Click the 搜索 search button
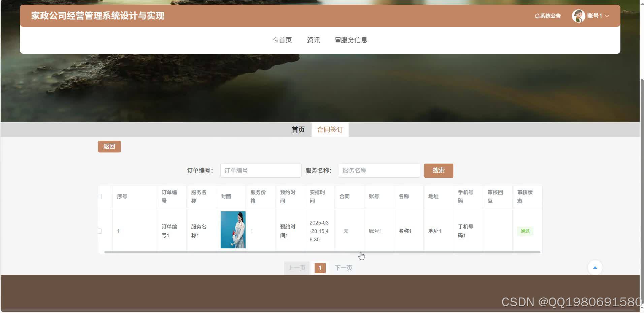 coord(439,170)
